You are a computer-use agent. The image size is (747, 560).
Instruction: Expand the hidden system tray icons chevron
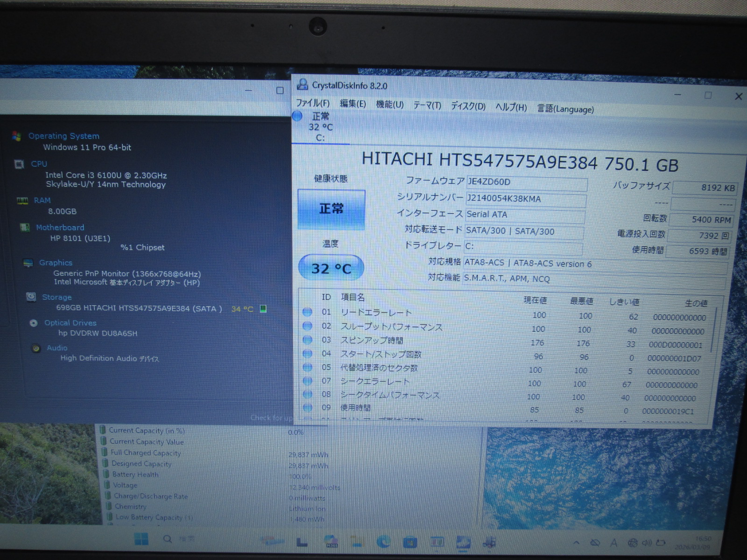pyautogui.click(x=577, y=543)
